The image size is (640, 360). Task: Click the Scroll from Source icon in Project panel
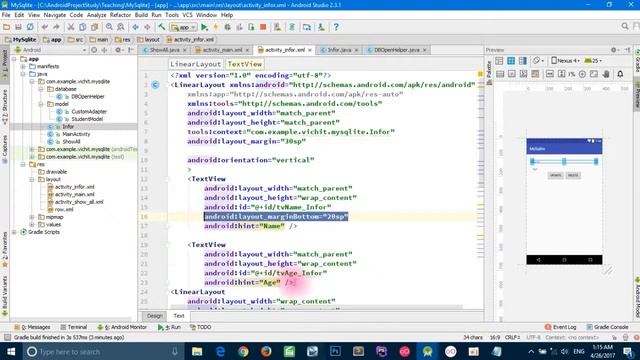coord(94,50)
